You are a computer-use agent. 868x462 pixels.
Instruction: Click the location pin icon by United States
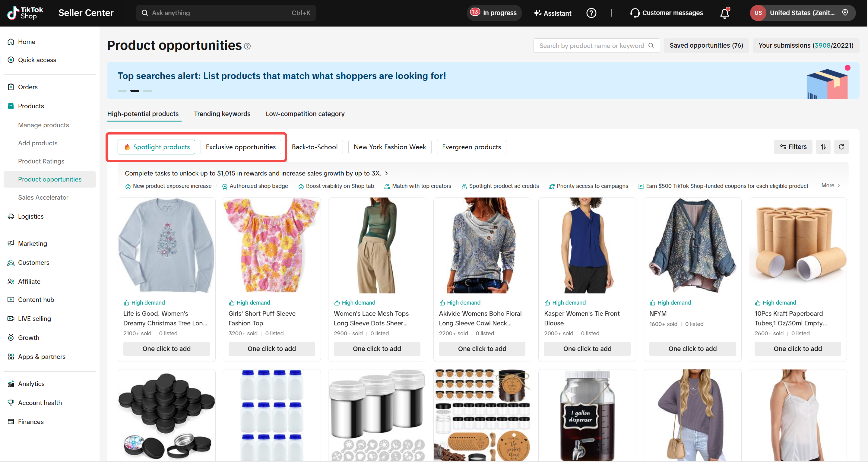(x=845, y=13)
